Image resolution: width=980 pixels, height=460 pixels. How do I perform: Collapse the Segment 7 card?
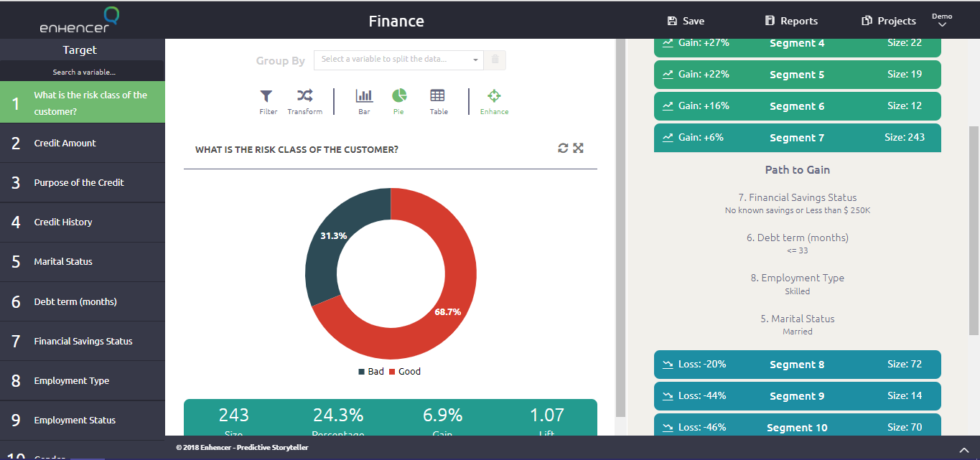(x=797, y=138)
